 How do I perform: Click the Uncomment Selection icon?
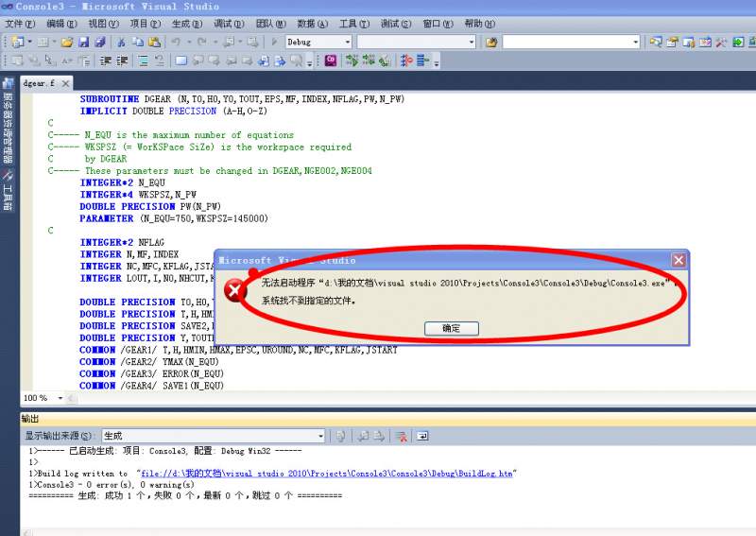[x=159, y=61]
